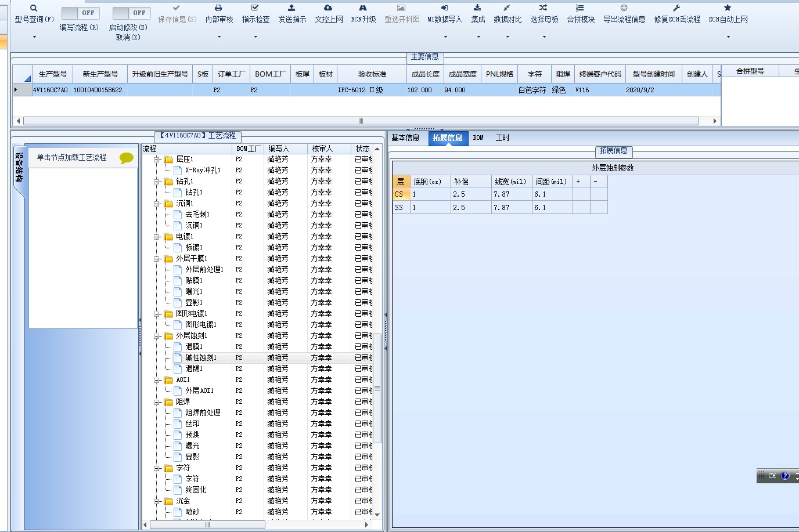The height and width of the screenshot is (532, 799).
Task: Open 内部审核 printer icon
Action: coord(218,8)
